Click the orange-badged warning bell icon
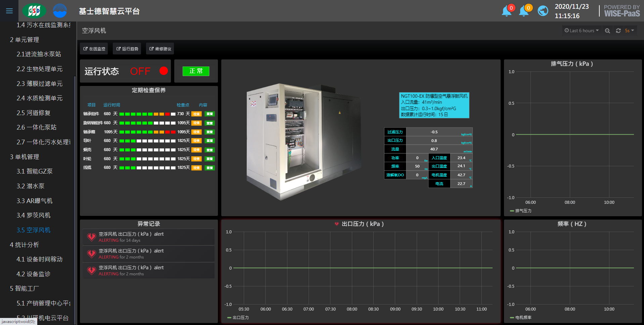Image resolution: width=644 pixels, height=325 pixels. (524, 11)
